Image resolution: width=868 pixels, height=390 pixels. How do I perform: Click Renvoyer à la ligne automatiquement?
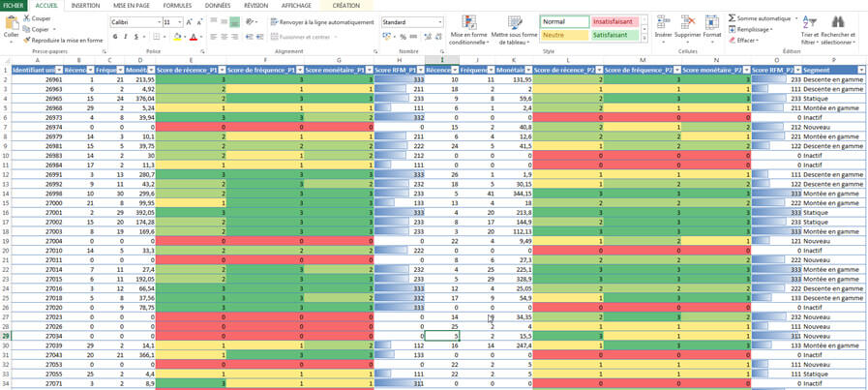click(323, 22)
